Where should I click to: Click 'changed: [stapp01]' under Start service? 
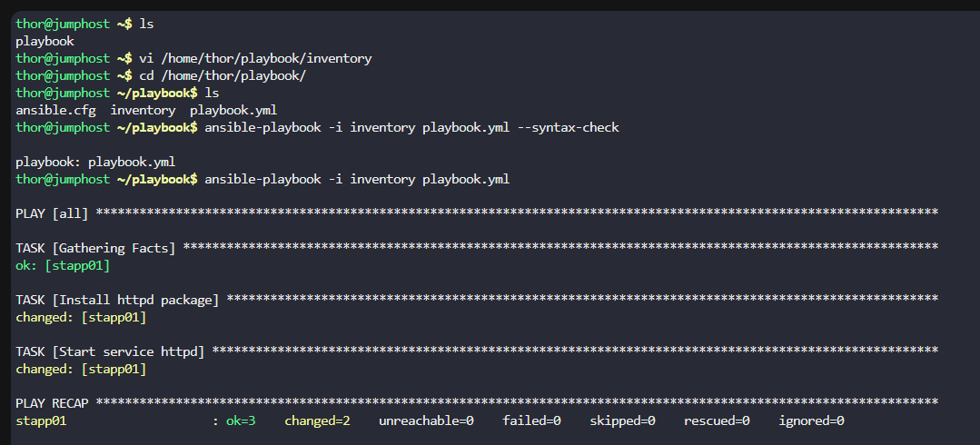(x=81, y=370)
